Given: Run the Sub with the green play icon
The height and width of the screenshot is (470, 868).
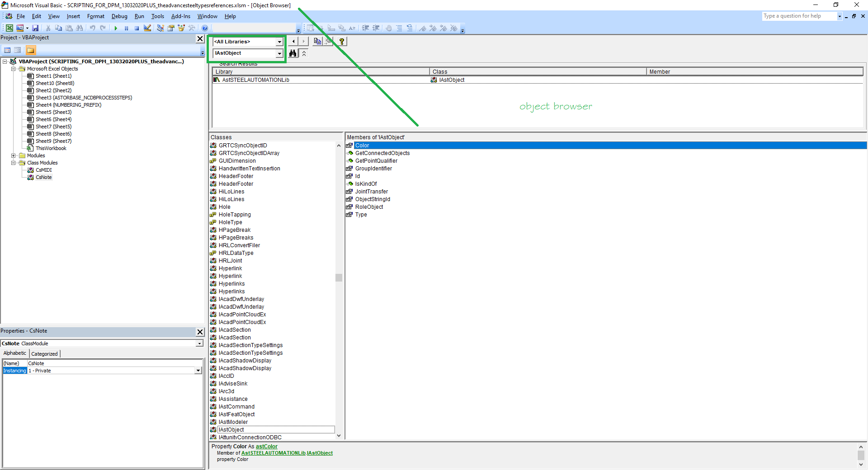Looking at the screenshot, I should (116, 28).
